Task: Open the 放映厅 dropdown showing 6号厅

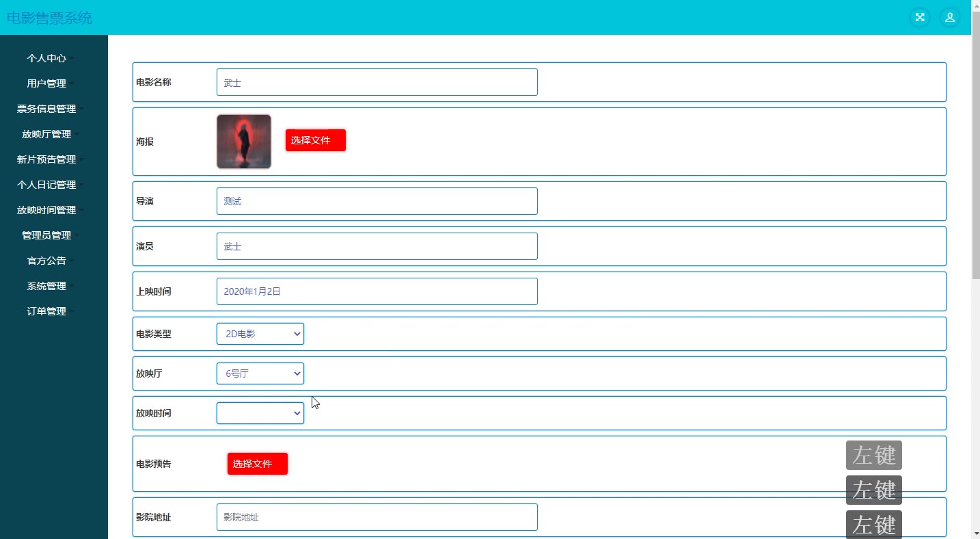Action: (260, 373)
